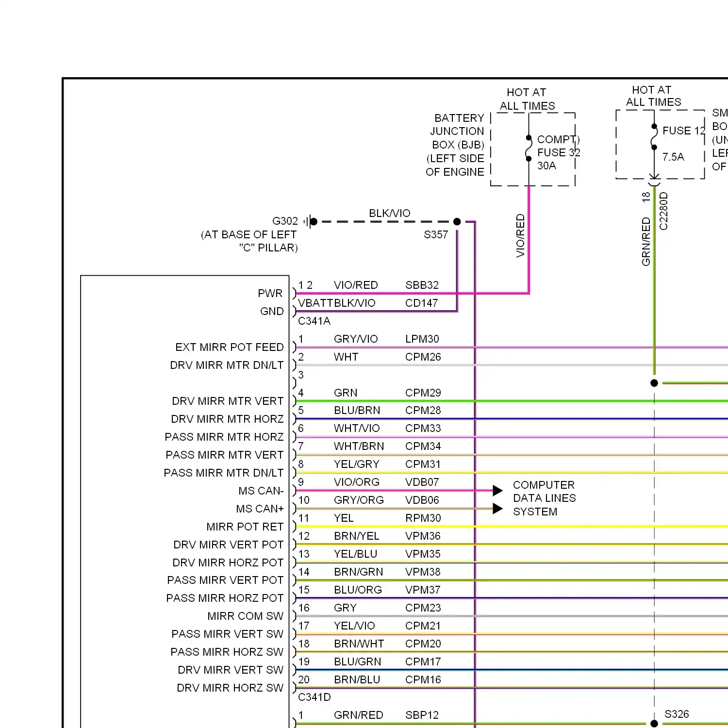
Task: Click the DRV MIRR HORZ POT label
Action: (228, 563)
